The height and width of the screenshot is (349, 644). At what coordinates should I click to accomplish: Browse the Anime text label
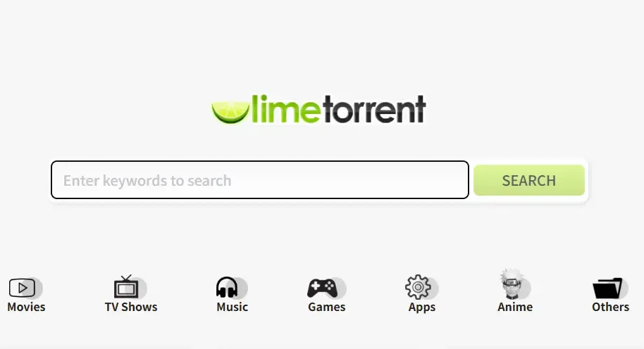click(x=515, y=307)
